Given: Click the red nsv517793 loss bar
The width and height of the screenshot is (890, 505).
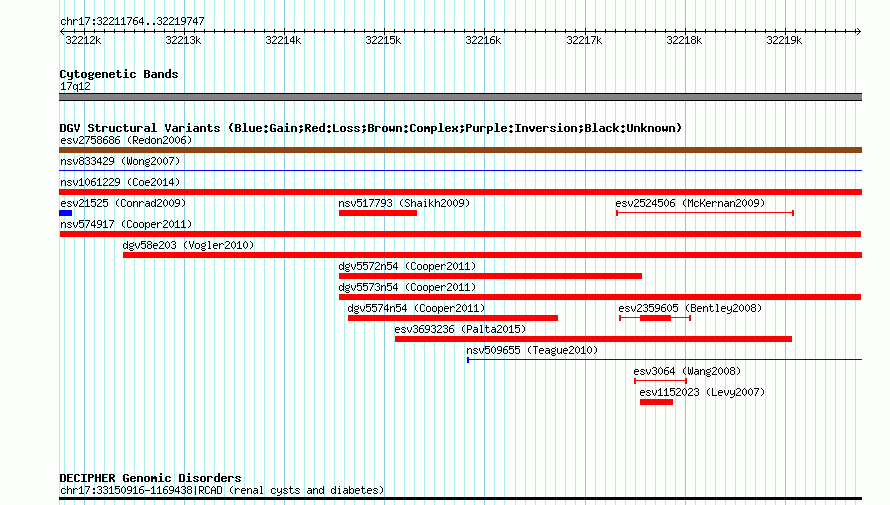Looking at the screenshot, I should click(378, 213).
